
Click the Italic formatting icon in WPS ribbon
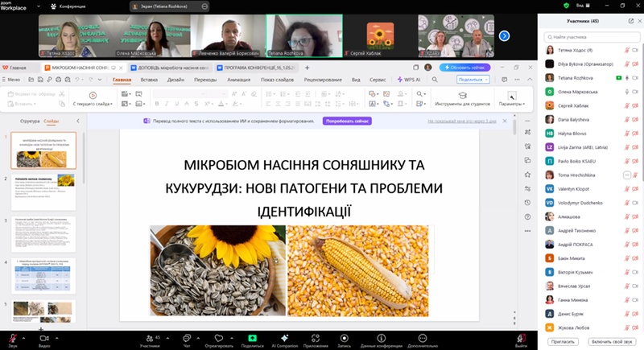(167, 104)
